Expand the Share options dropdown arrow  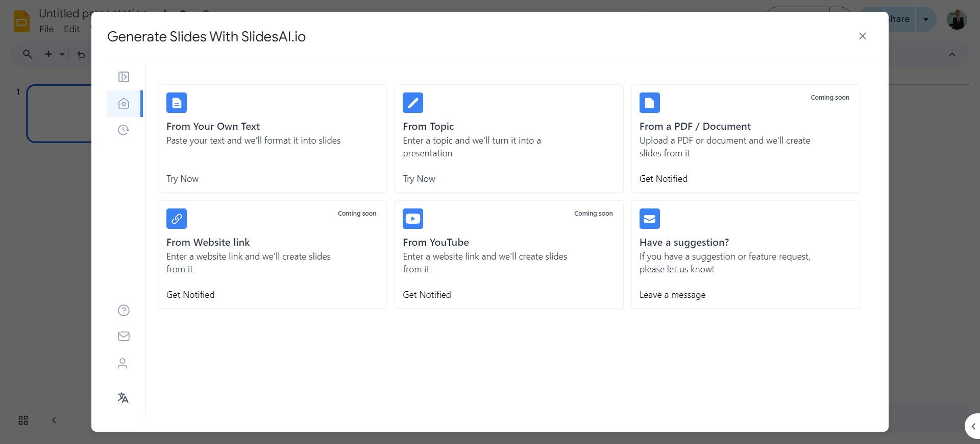(925, 19)
